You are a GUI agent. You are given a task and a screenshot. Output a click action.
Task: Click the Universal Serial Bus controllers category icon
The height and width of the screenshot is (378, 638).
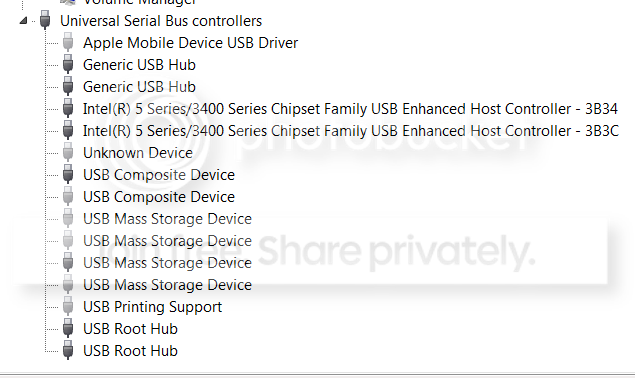tap(45, 20)
